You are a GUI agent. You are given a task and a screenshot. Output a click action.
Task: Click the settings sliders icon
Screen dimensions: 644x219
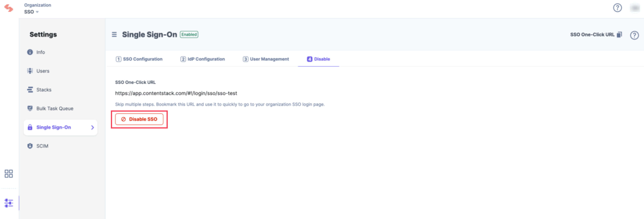[9, 203]
